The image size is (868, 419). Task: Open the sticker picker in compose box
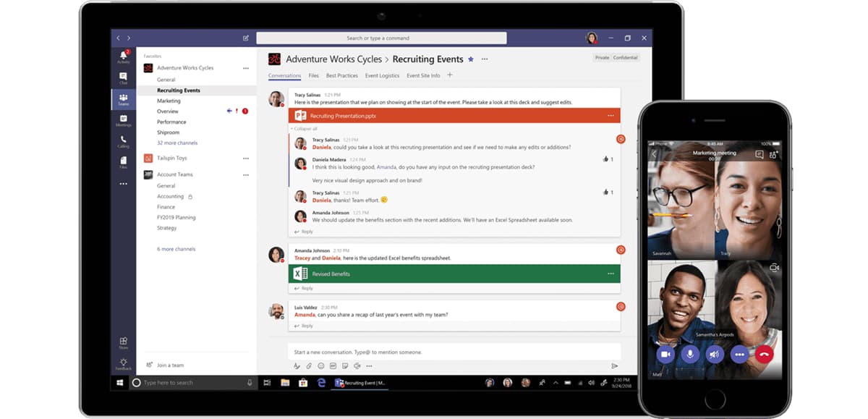click(345, 366)
